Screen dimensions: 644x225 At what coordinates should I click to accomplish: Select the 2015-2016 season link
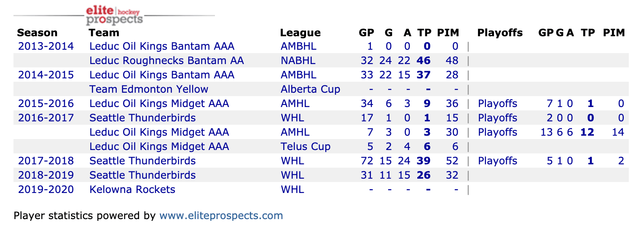pyautogui.click(x=46, y=104)
